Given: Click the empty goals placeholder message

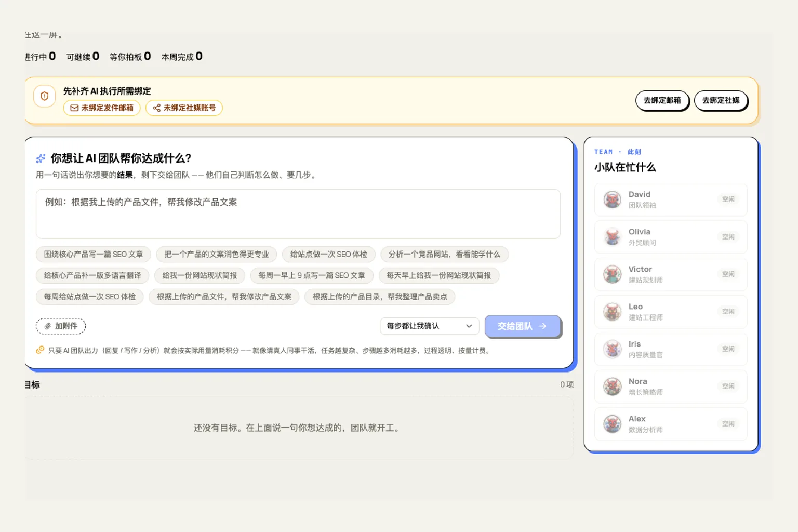Looking at the screenshot, I should point(298,428).
